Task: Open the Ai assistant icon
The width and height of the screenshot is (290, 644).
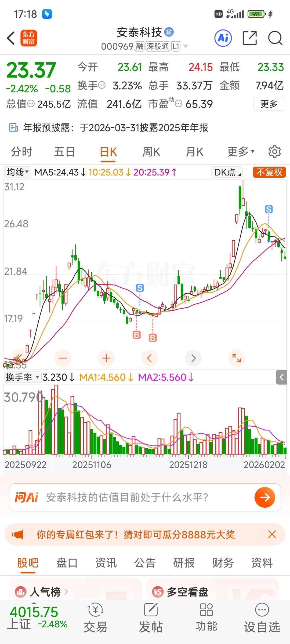Action: (x=223, y=38)
